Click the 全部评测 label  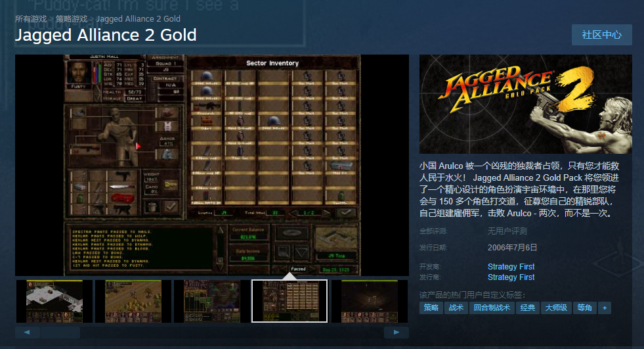433,231
